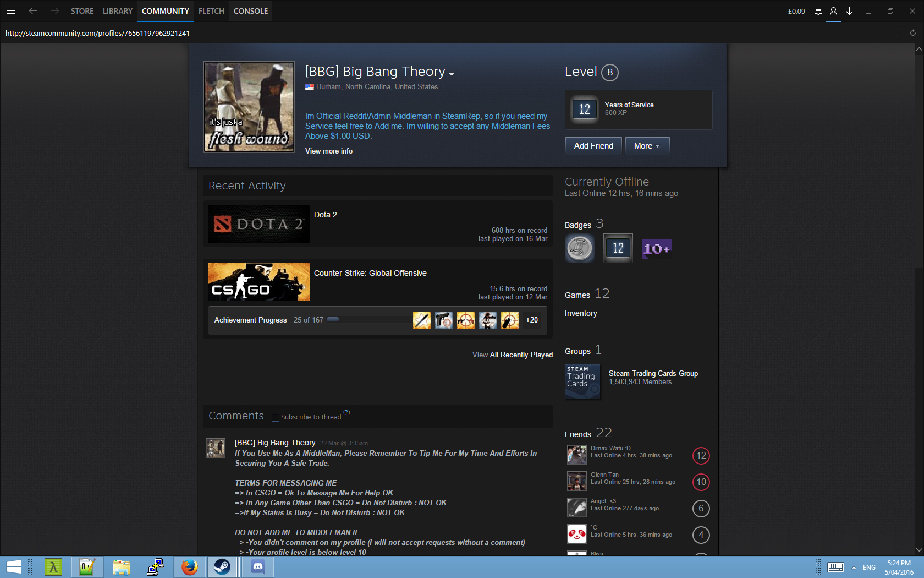924x578 pixels.
Task: Enable Subscribe to thread checkbox
Action: pyautogui.click(x=276, y=418)
